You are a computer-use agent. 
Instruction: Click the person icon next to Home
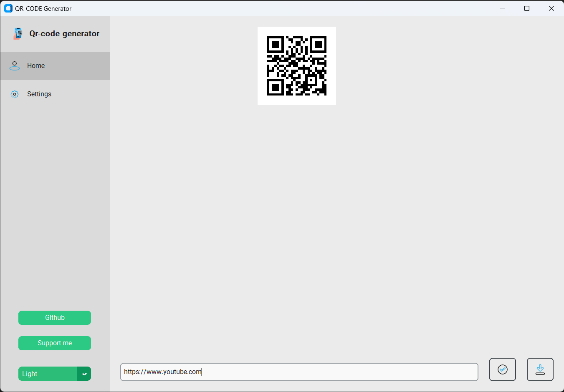[15, 65]
